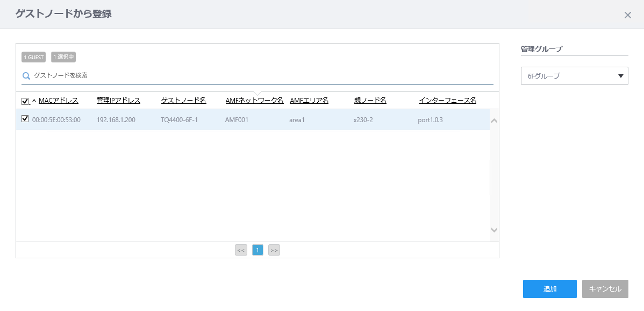Screen dimensions: 644x311
Task: Click the port1.0.3 interface cell
Action: tap(431, 120)
